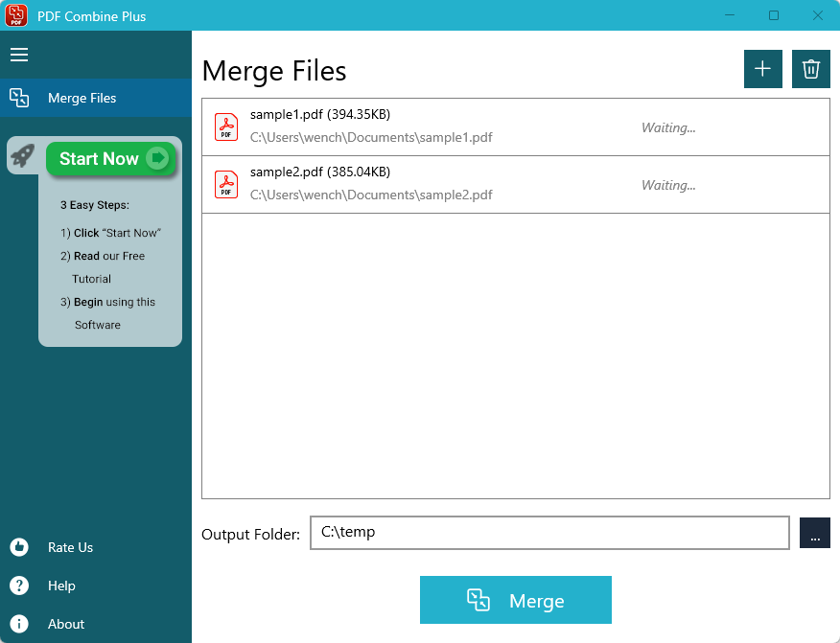This screenshot has width=840, height=643.
Task: Open the hamburger menu in sidebar
Action: point(19,55)
